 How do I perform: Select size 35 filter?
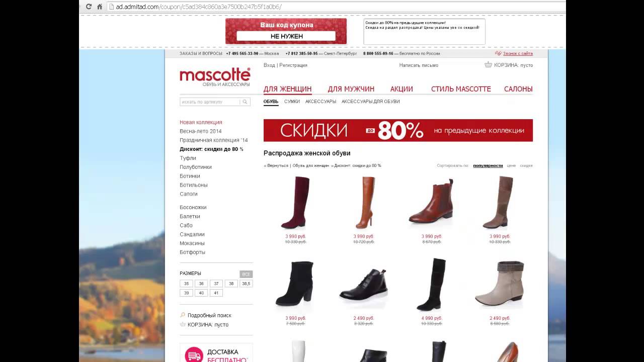[x=186, y=284]
